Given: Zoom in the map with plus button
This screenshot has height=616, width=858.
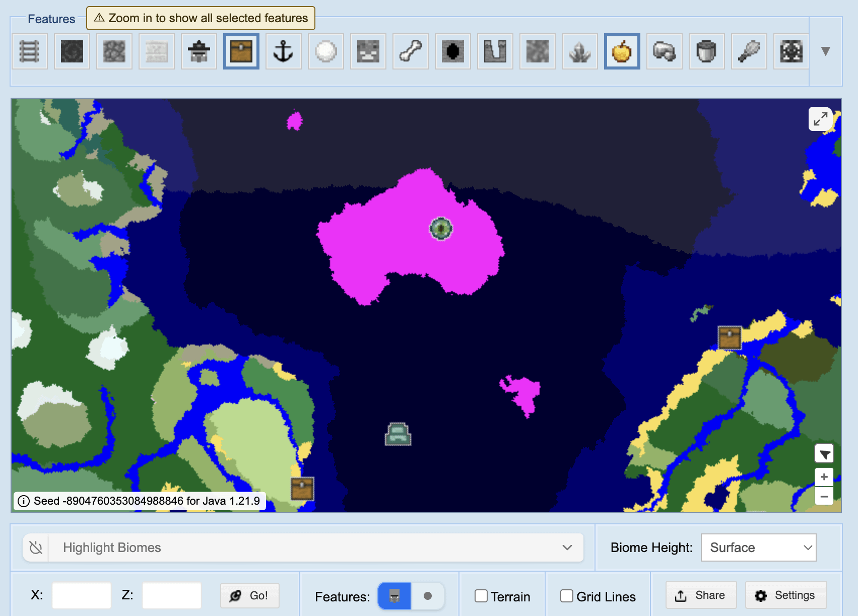Looking at the screenshot, I should [824, 477].
